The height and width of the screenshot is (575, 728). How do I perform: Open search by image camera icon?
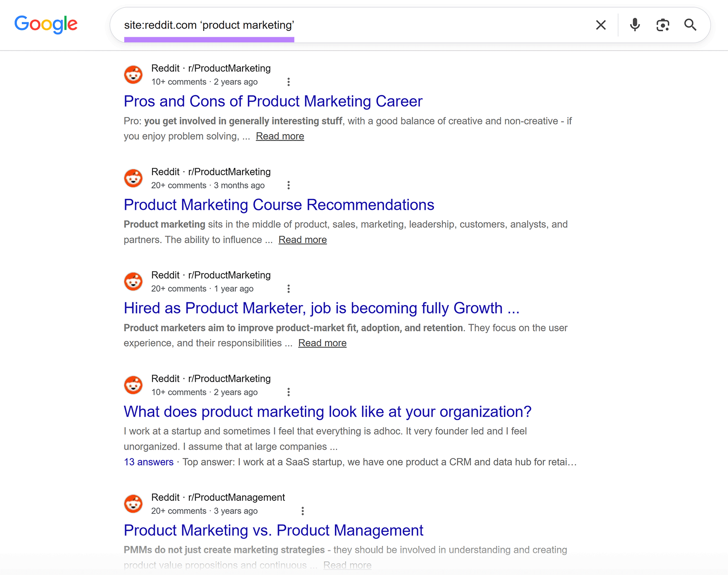point(662,25)
